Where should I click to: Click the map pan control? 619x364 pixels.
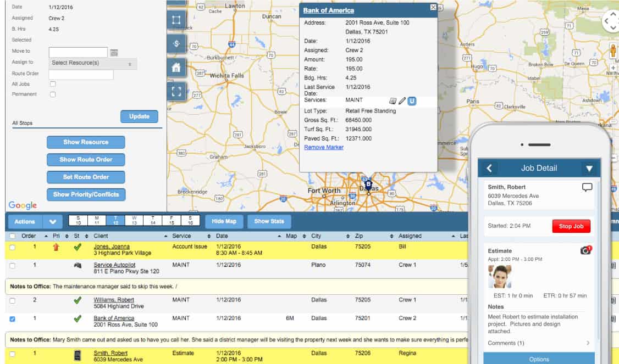pyautogui.click(x=612, y=21)
